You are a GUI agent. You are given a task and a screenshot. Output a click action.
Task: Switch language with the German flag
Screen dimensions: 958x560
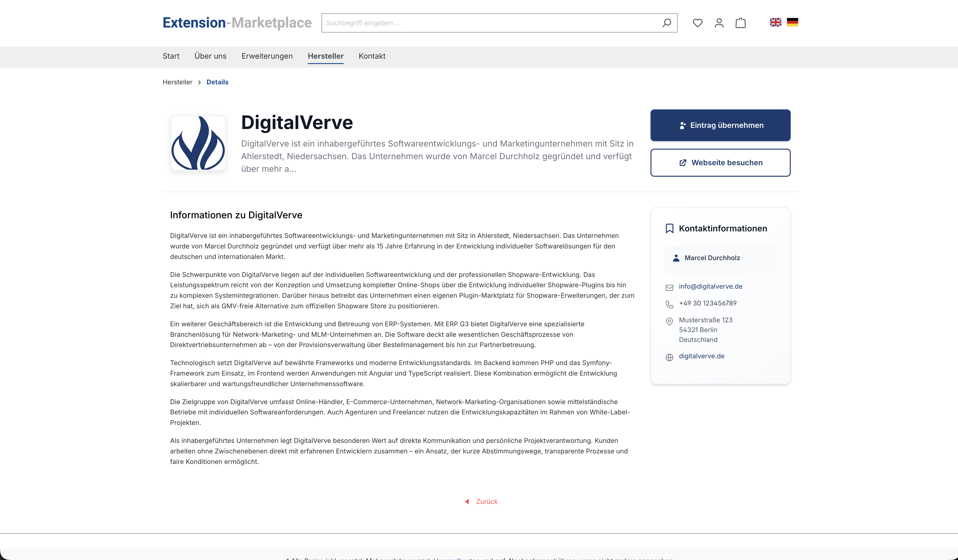[792, 22]
